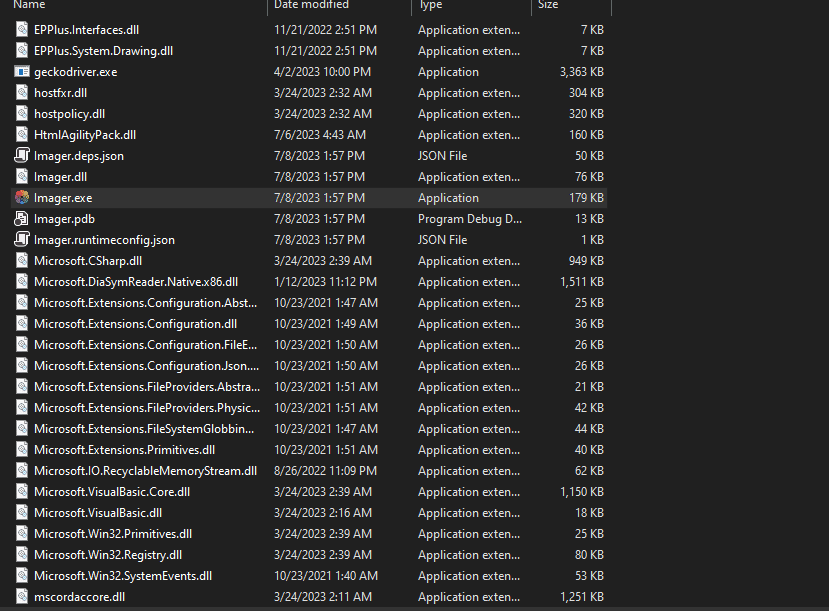Sort files by the Size column header
Image resolution: width=829 pixels, height=611 pixels.
pyautogui.click(x=548, y=5)
